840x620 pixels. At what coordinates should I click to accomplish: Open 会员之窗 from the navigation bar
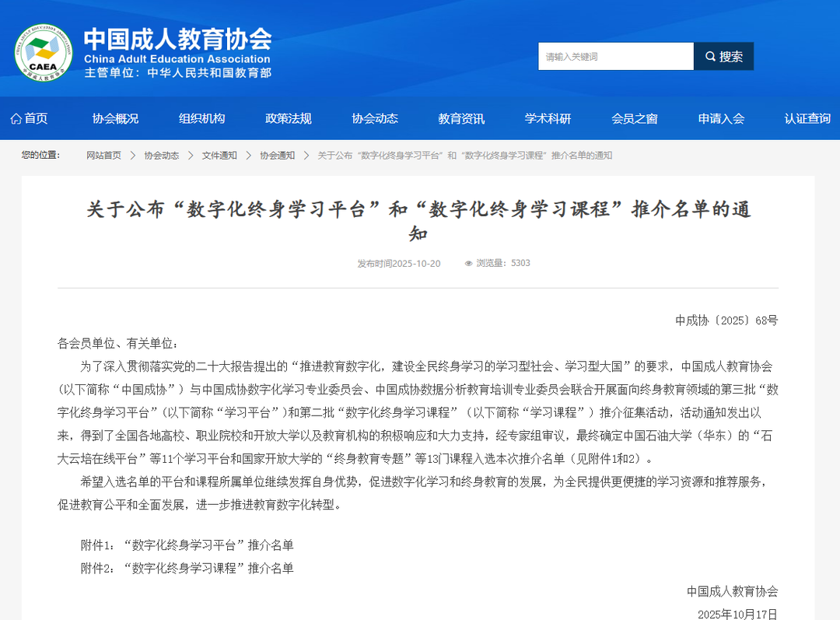[x=634, y=118]
